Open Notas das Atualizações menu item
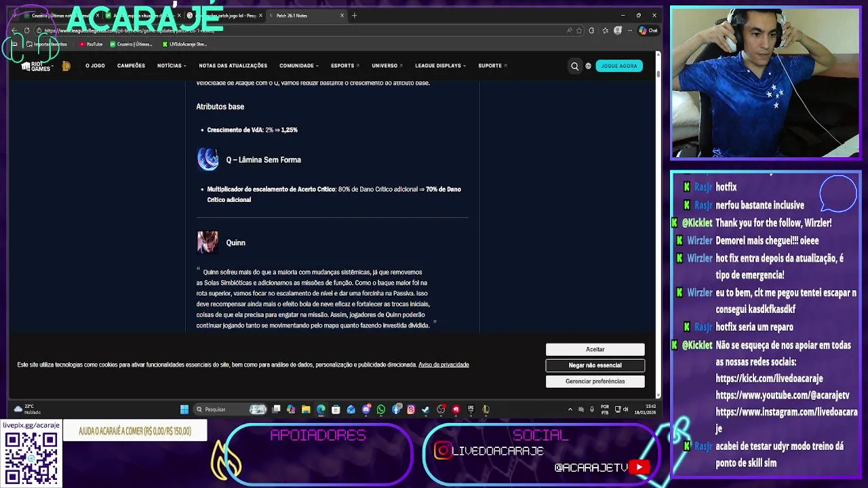This screenshot has height=488, width=868. (233, 66)
